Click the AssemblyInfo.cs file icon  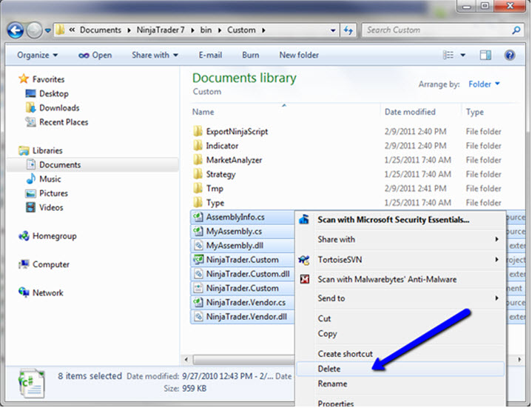click(x=198, y=217)
